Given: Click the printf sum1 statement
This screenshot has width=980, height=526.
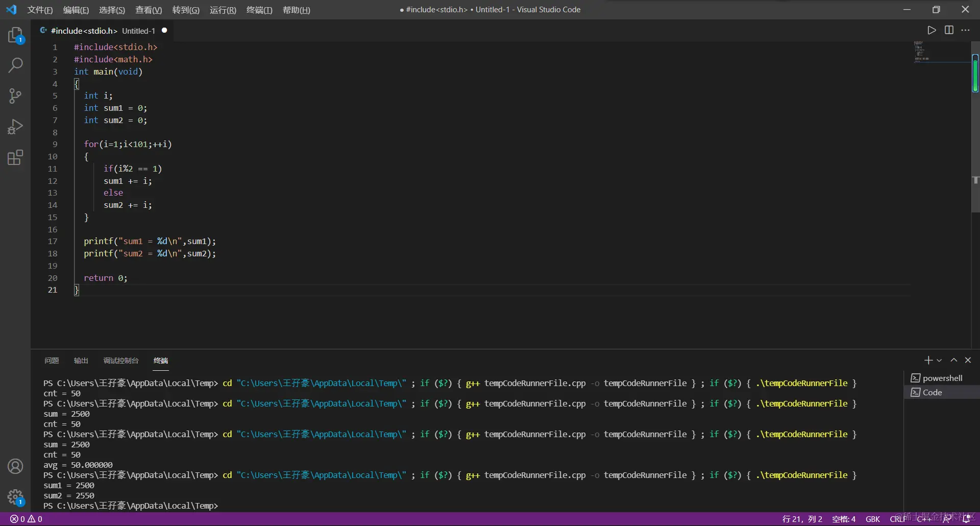Looking at the screenshot, I should [150, 242].
